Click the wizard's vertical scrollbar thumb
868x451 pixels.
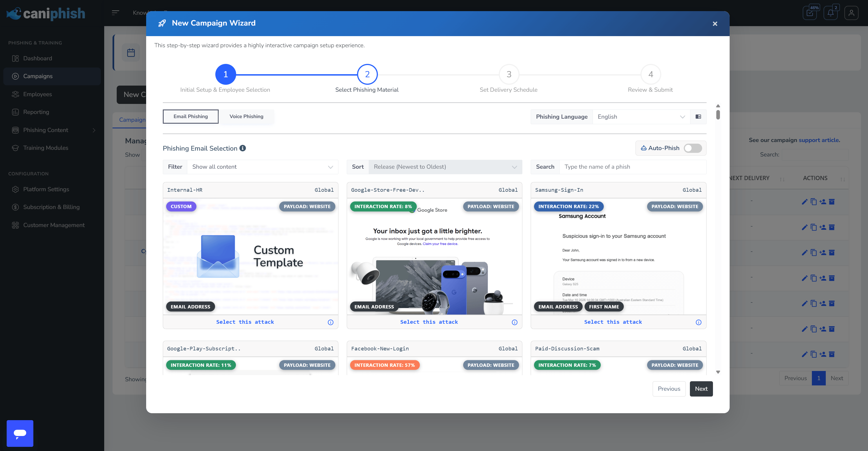point(718,114)
